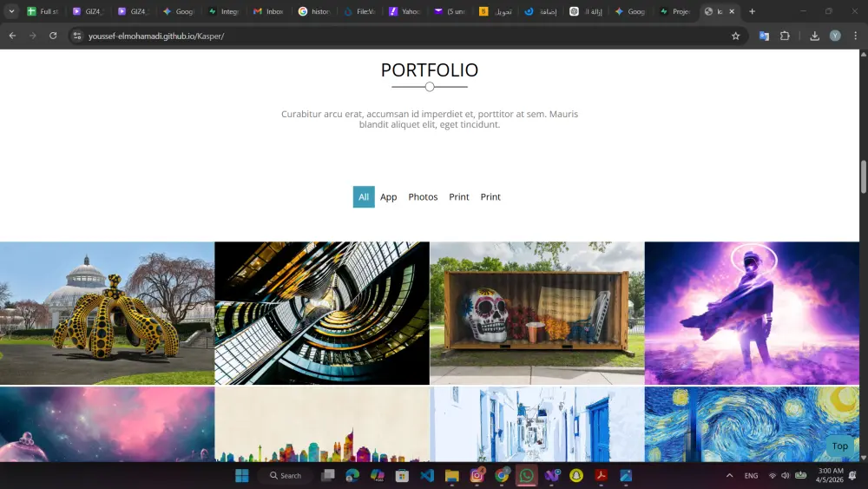Open the Starry Night style painting
This screenshot has width=868, height=489.
pyautogui.click(x=752, y=424)
